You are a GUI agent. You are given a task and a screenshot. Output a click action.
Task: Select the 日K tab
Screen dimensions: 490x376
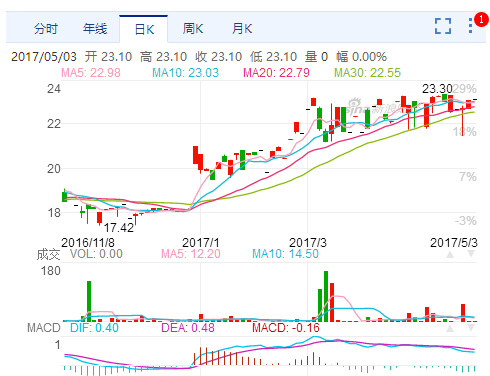(144, 29)
